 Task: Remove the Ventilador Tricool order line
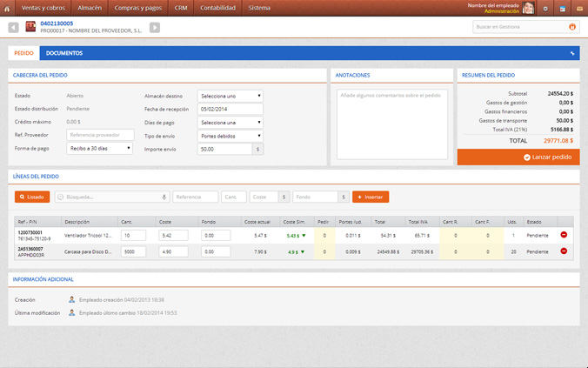click(564, 235)
